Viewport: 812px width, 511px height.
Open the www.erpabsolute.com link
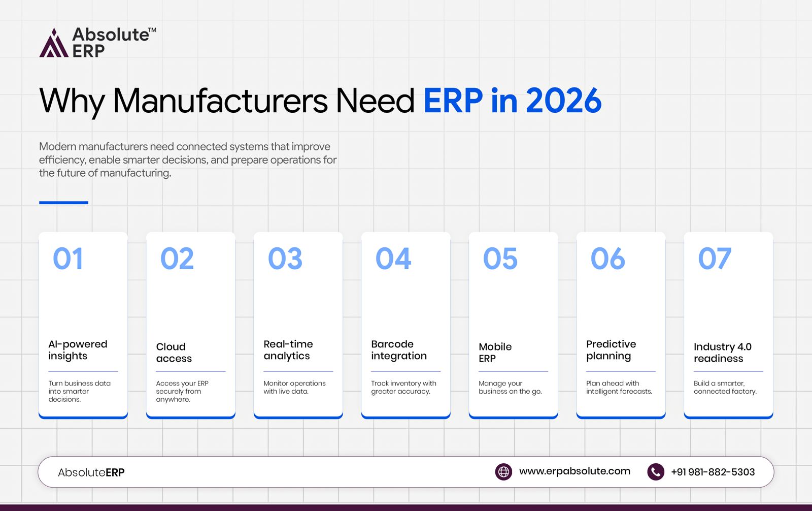pos(574,471)
